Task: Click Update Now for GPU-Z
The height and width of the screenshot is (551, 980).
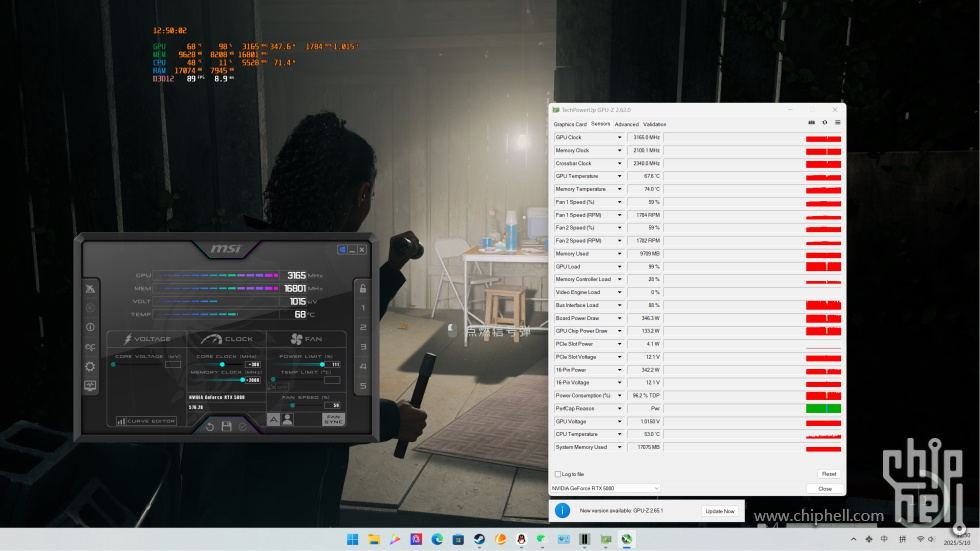Action: click(719, 511)
